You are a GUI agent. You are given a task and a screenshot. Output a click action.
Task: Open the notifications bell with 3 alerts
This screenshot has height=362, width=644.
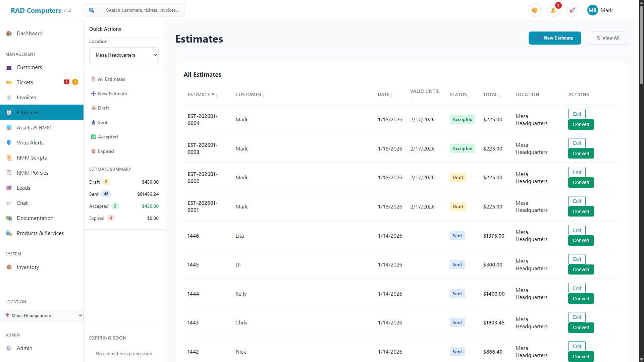(553, 10)
